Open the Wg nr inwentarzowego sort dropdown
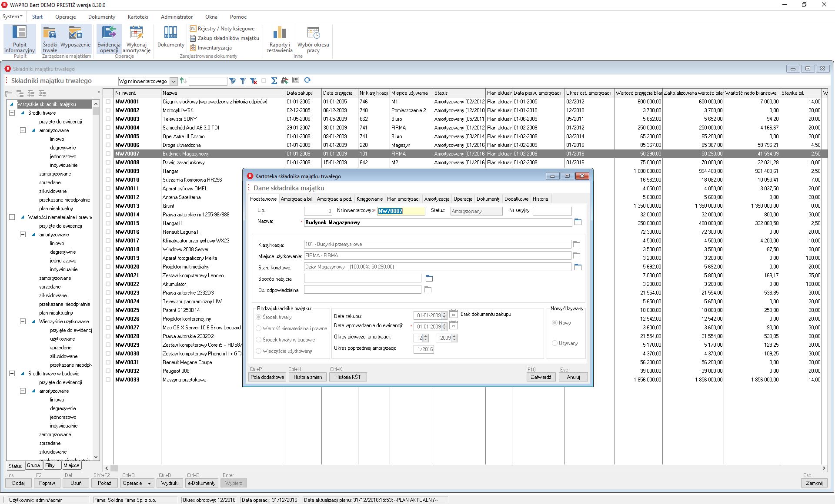Viewport: 835px width, 504px height. [173, 81]
